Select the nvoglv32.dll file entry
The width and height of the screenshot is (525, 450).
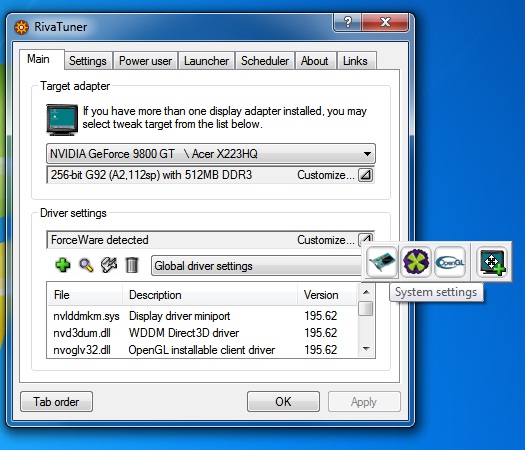82,350
